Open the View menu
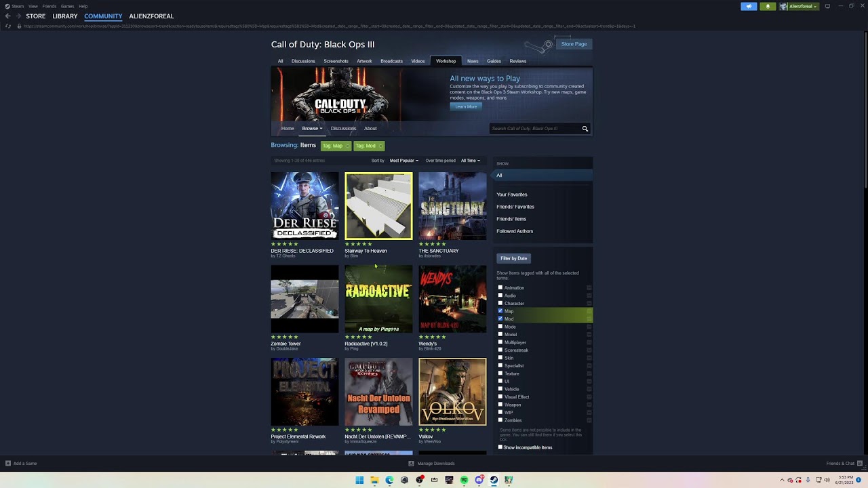This screenshot has height=488, width=868. [x=33, y=6]
